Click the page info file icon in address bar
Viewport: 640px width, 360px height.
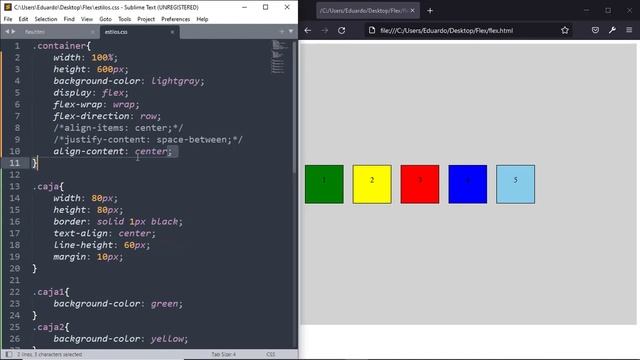[x=371, y=30]
